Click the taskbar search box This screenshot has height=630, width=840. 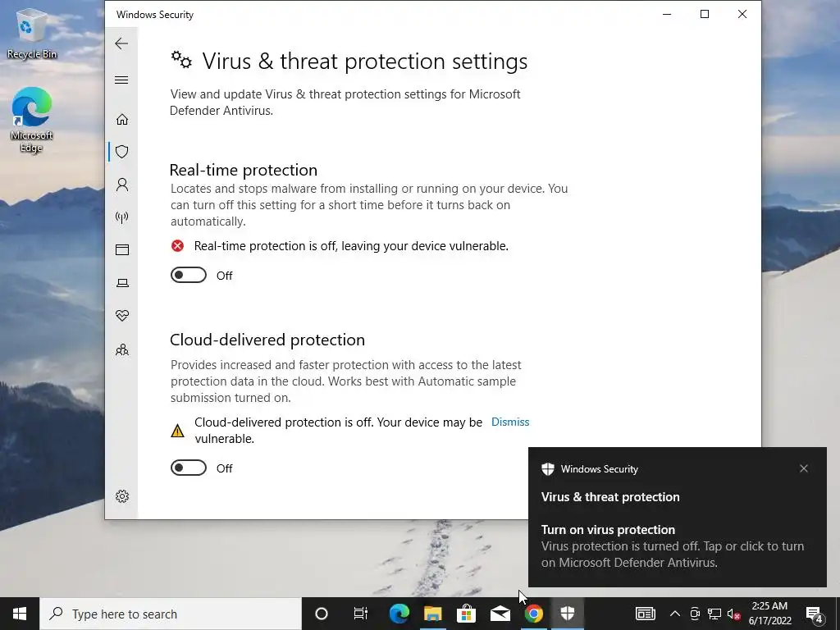171,614
